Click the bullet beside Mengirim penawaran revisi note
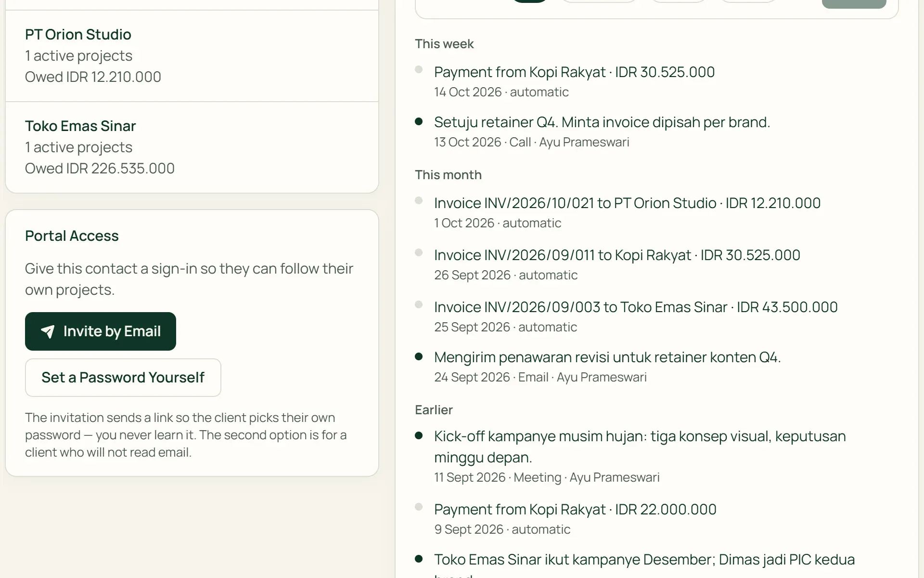The image size is (924, 578). 419,356
